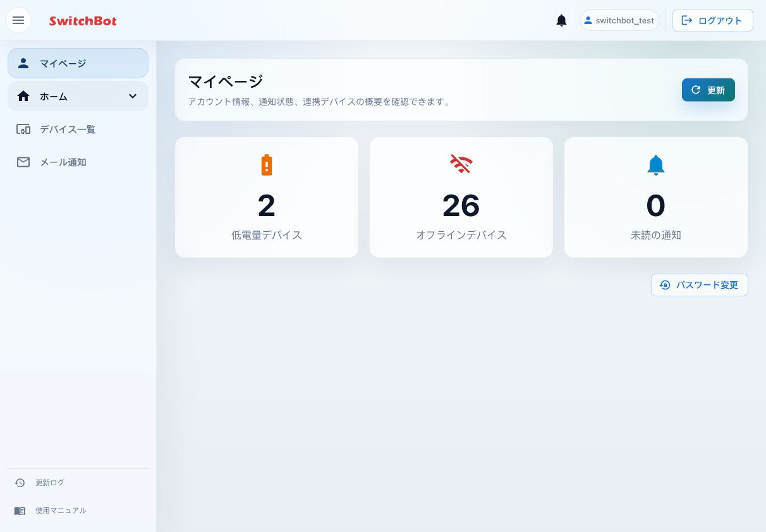The width and height of the screenshot is (766, 532).
Task: Select マイページ in the sidebar
Action: pyautogui.click(x=78, y=63)
